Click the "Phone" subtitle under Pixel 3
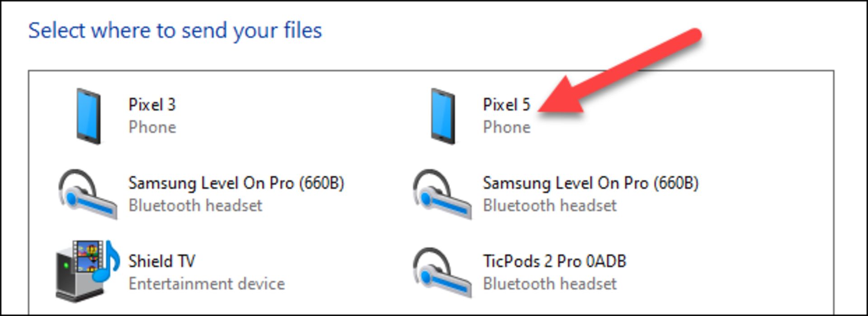 coord(152,127)
